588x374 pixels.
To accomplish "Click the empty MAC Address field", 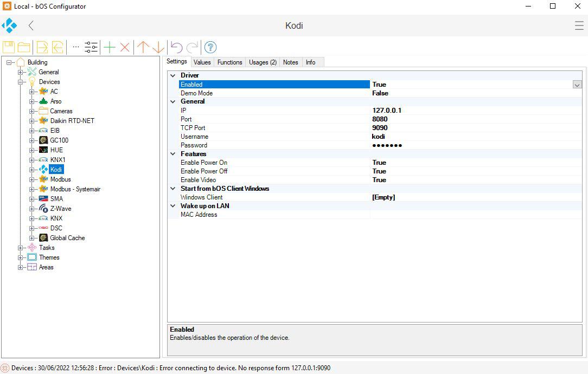I will [x=476, y=215].
